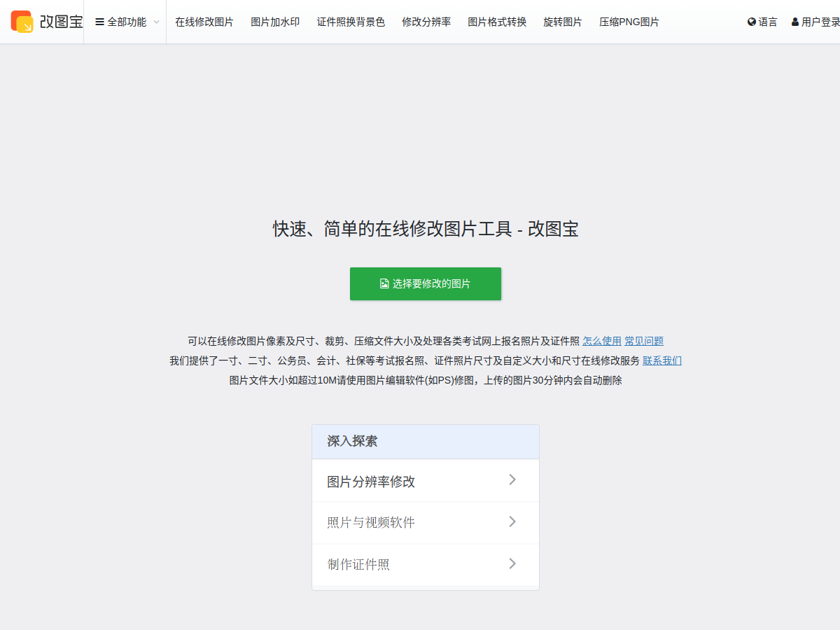Screen dimensions: 840x630
Task: Open 图片加水印 in the nav bar
Action: [275, 22]
